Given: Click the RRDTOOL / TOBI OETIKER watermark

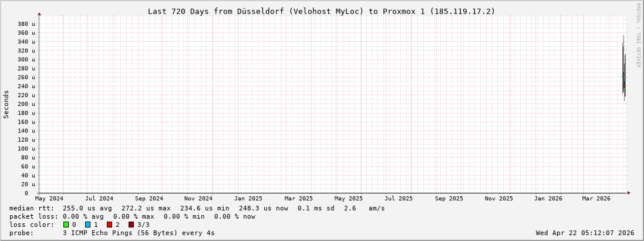Looking at the screenshot, I should coord(639,35).
